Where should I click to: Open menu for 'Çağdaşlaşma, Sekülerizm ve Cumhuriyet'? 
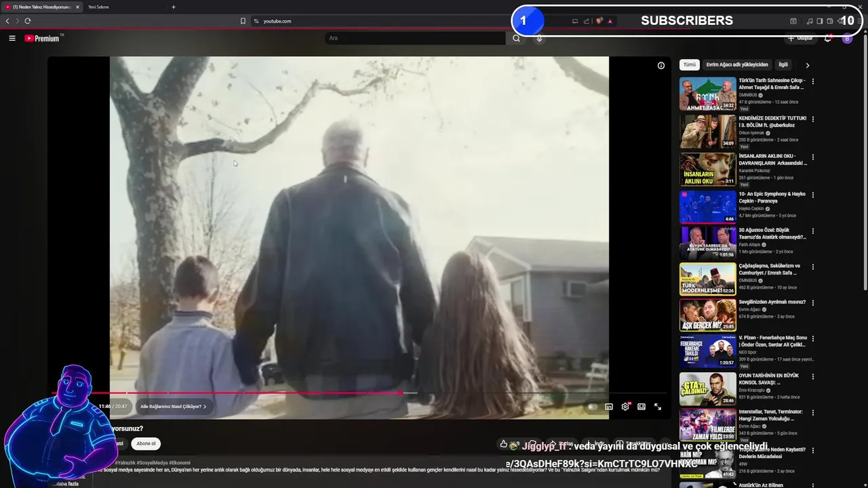pos(812,267)
